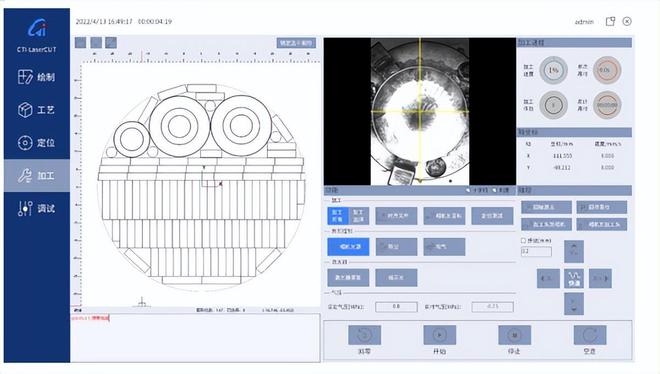Click the jog right arrow button
660x374 pixels.
[x=600, y=279]
